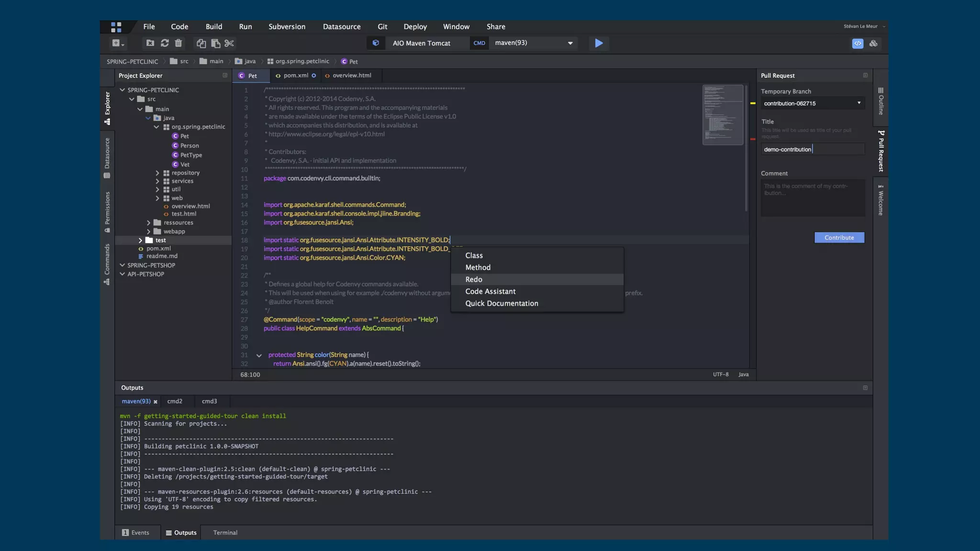Click the trash delete icon
This screenshot has height=551, width=980.
pyautogui.click(x=178, y=43)
